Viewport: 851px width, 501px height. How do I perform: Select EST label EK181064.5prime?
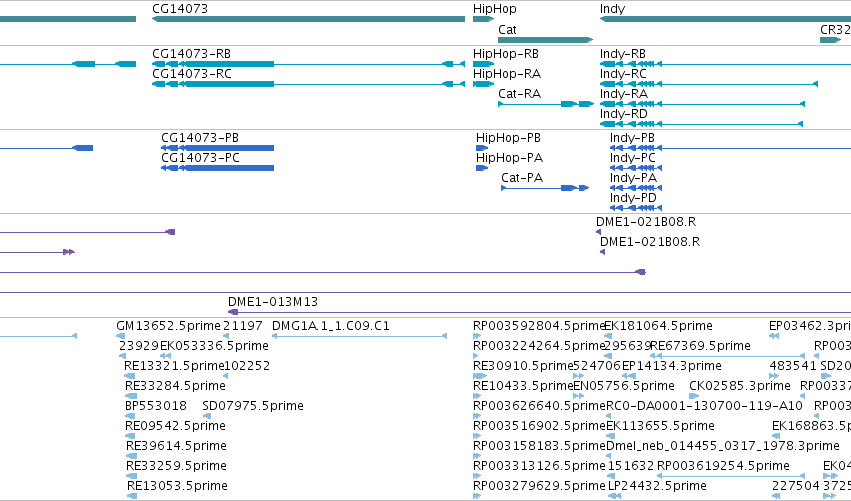tap(658, 327)
